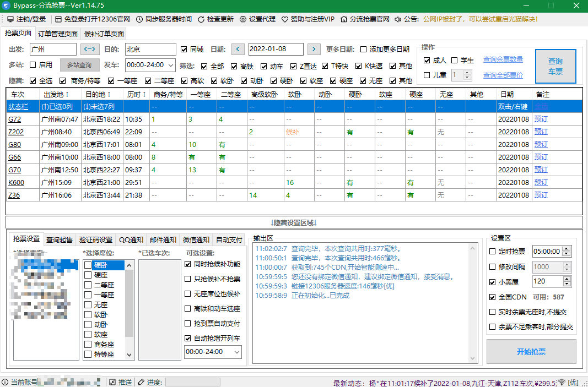Viewport: 588px width, 387px height.
Task: Open 免登录打开12306官网 from toolbar
Action: coord(58,19)
